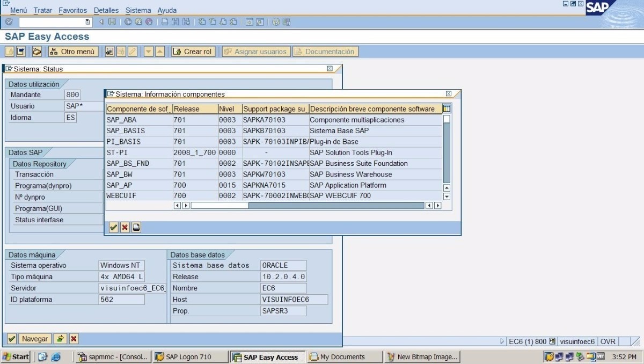Click the Otro menú button
644x364 pixels.
tap(73, 52)
